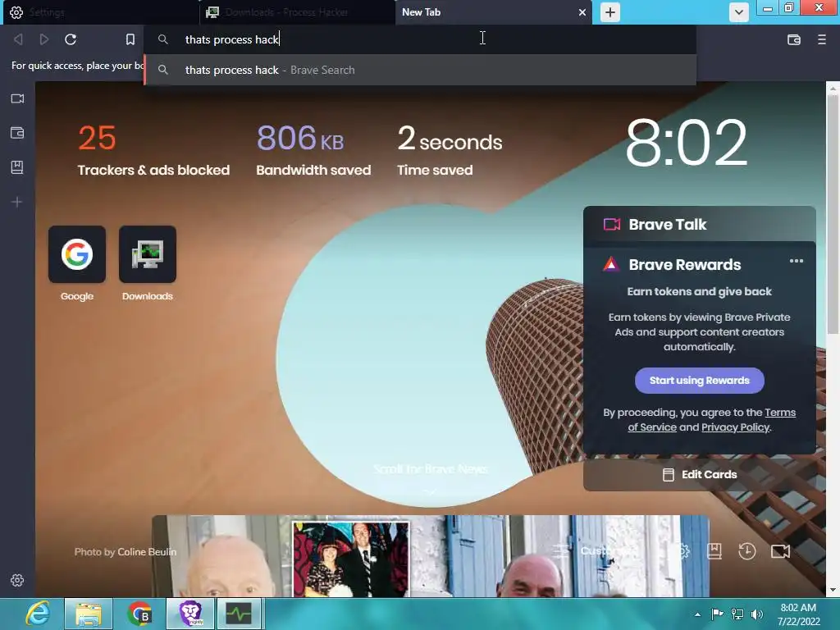Click the 806 KB bandwidth saved stat
The image size is (840, 630).
[313, 149]
